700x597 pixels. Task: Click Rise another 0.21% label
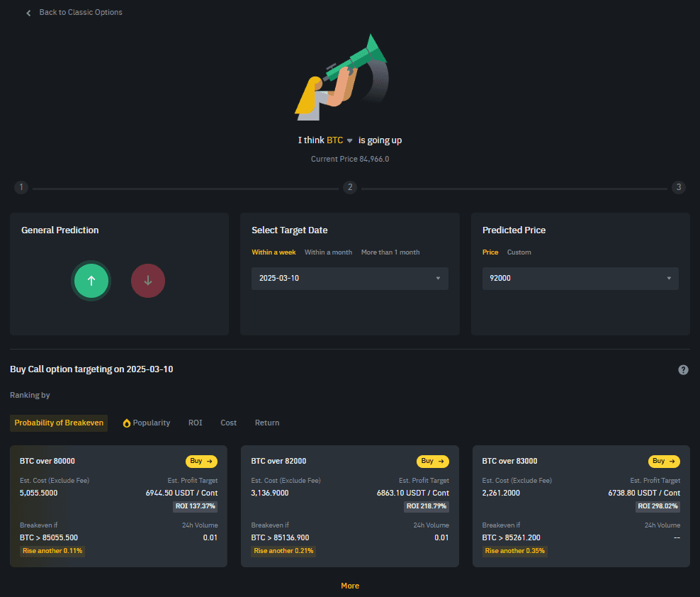[283, 551]
